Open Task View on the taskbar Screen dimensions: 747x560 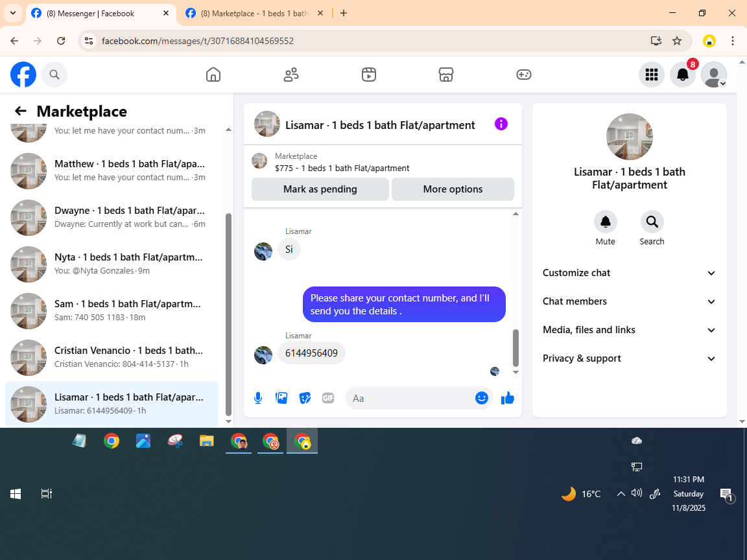[46, 494]
